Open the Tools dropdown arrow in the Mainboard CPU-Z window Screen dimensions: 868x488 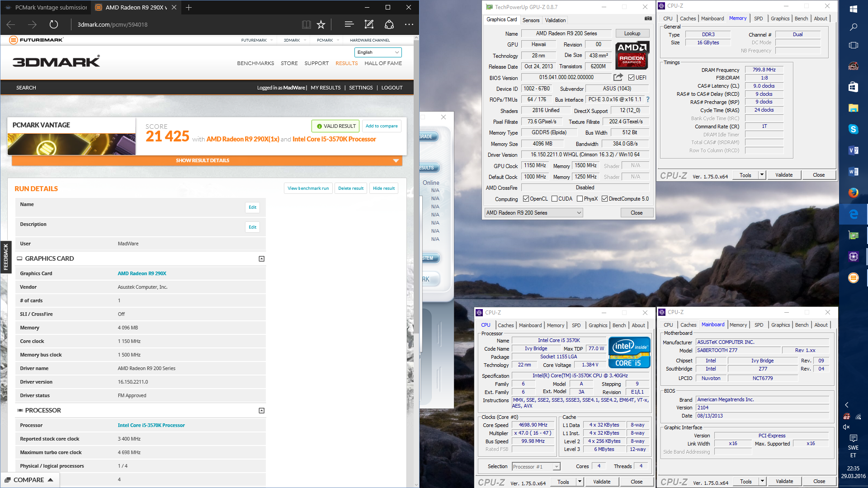pos(762,481)
